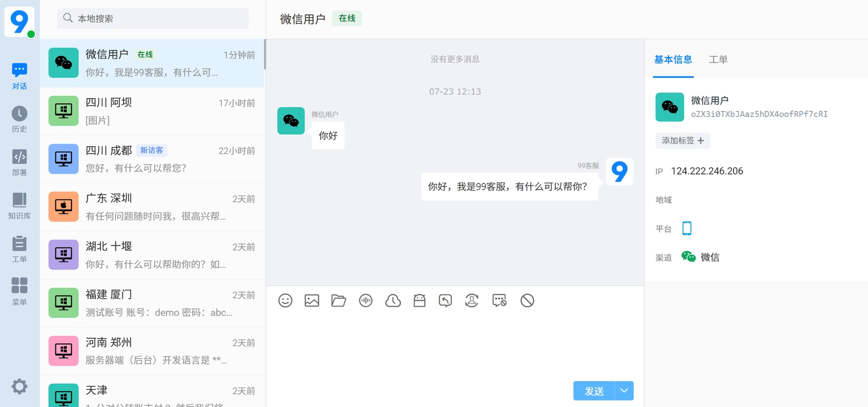Viewport: 868px width, 407px height.
Task: Click the 微信用户 title in chat header
Action: 303,19
